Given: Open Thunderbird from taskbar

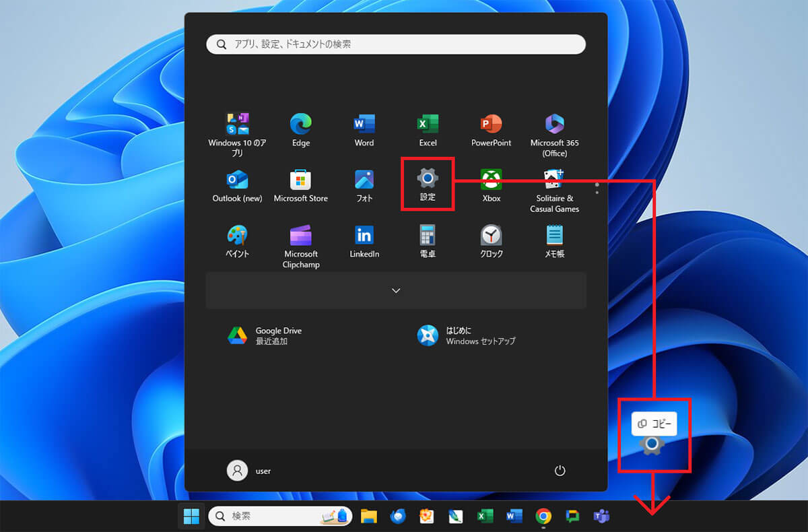Looking at the screenshot, I should (398, 517).
